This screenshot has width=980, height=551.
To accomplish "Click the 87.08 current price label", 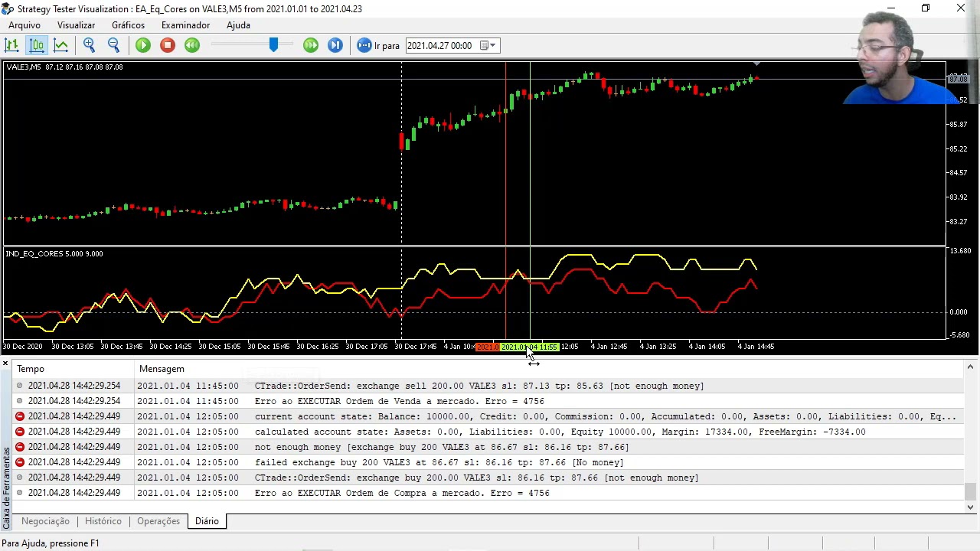I will (x=959, y=79).
